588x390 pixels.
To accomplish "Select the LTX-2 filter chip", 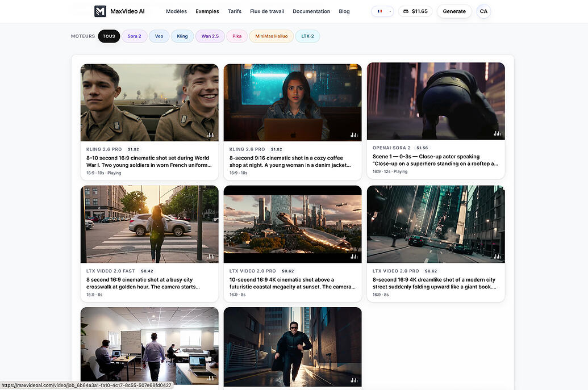I will point(307,36).
